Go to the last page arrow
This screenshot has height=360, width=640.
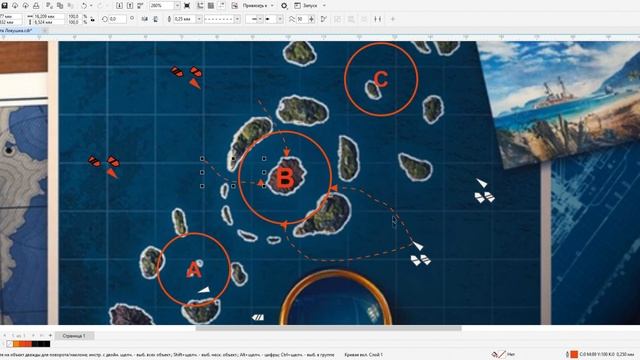(42, 336)
